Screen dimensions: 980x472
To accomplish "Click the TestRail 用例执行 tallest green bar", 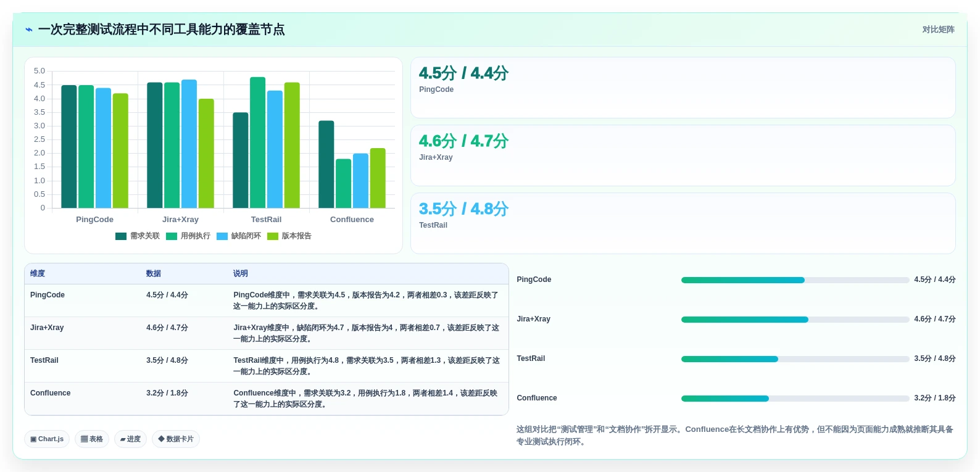I will [257, 143].
